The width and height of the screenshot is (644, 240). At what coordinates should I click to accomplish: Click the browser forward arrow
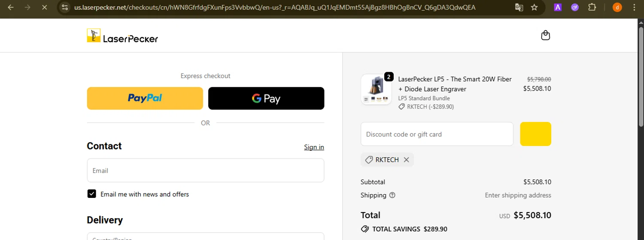pyautogui.click(x=28, y=7)
